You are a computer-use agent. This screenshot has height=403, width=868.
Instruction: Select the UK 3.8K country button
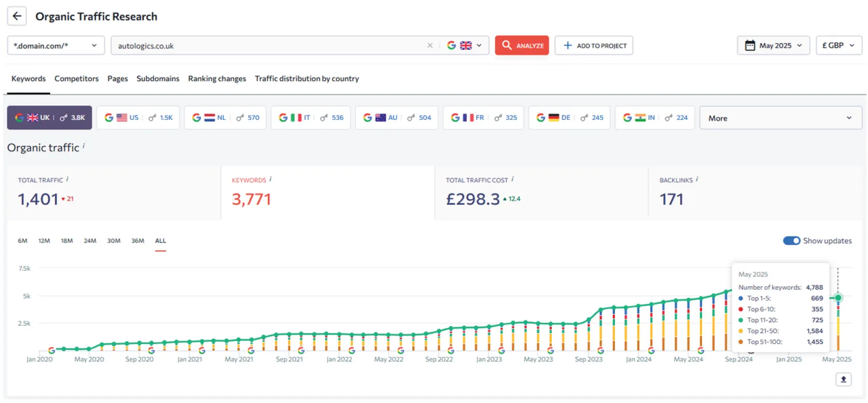49,118
